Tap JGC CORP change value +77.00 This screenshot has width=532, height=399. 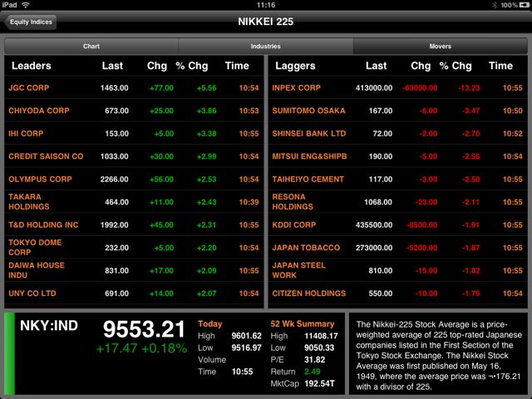coord(161,88)
